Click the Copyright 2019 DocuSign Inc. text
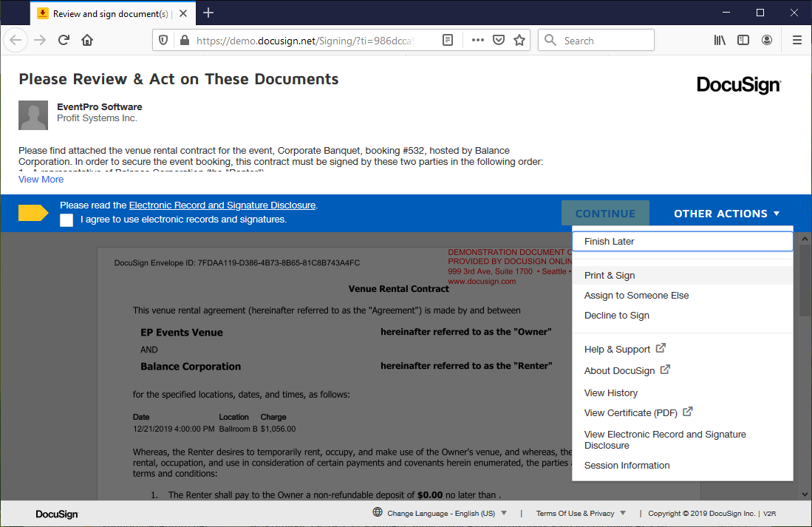 pyautogui.click(x=701, y=514)
